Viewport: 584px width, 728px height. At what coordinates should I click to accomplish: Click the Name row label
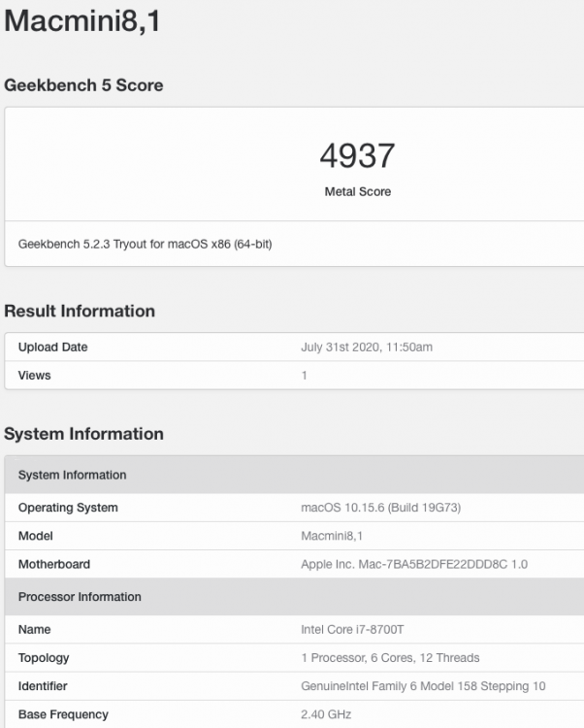pos(34,629)
